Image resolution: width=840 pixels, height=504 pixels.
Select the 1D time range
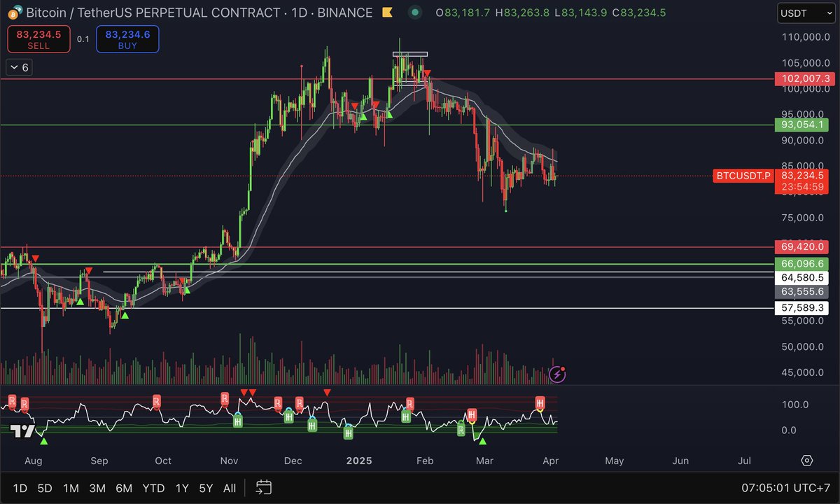20,488
